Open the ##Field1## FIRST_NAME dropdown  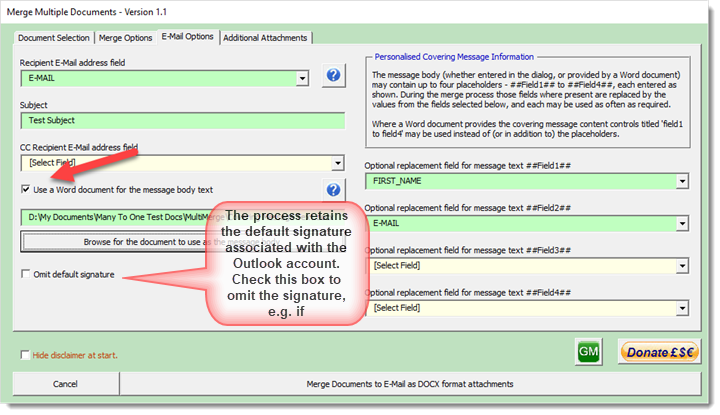point(682,181)
